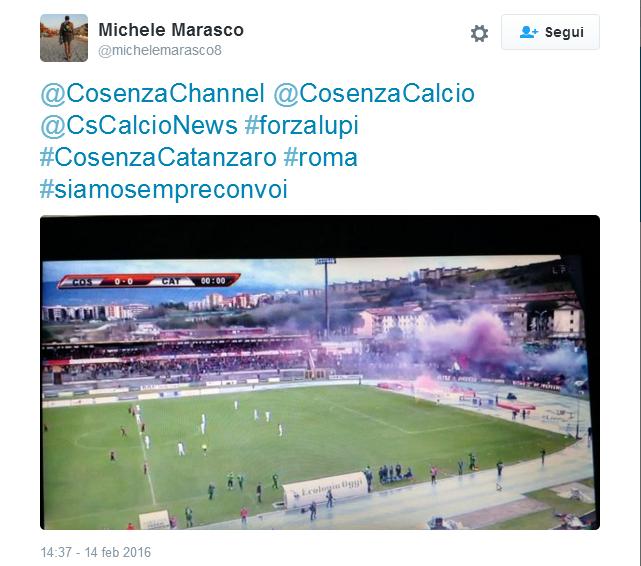Open Michele Marasco display name link

click(x=171, y=30)
